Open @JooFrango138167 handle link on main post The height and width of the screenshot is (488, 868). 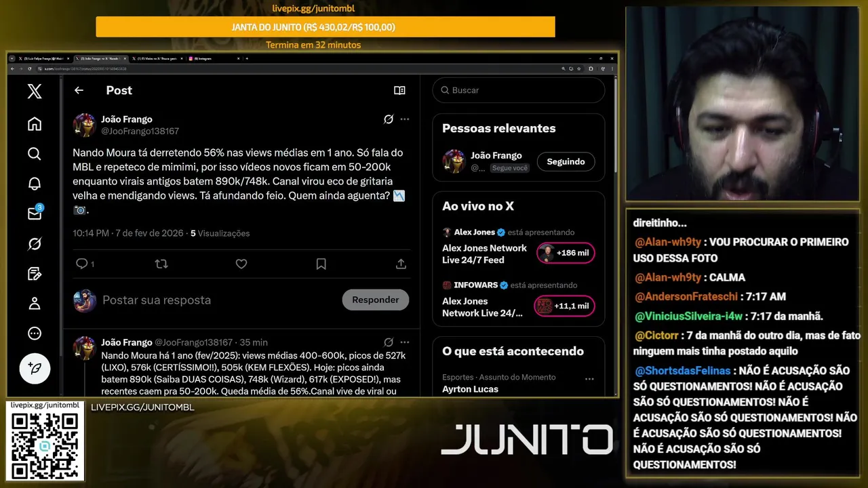[x=140, y=131]
